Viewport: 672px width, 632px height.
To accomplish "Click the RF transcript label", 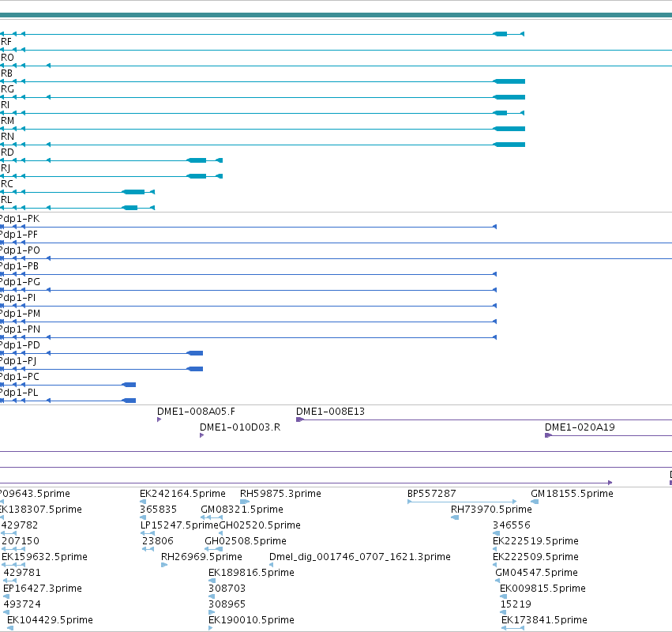I will coord(6,42).
